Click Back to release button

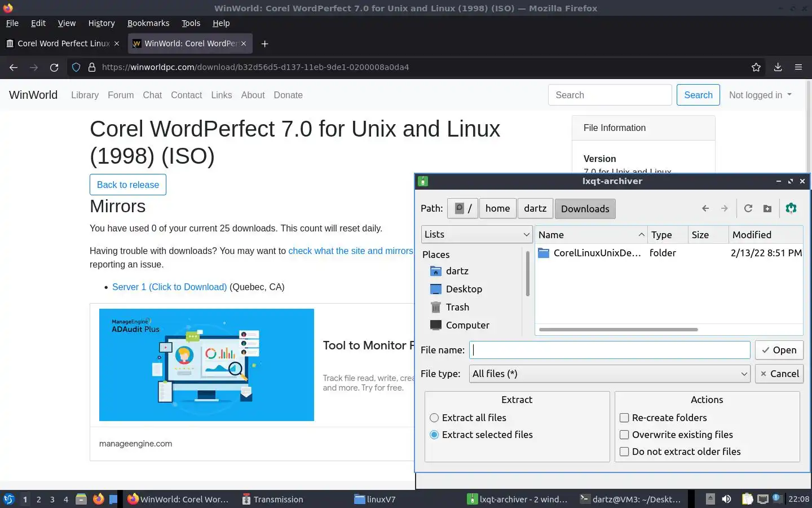(x=128, y=185)
